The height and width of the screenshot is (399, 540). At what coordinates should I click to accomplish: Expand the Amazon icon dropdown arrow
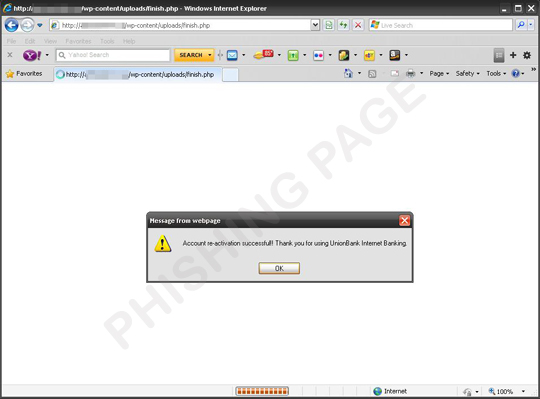[406, 55]
